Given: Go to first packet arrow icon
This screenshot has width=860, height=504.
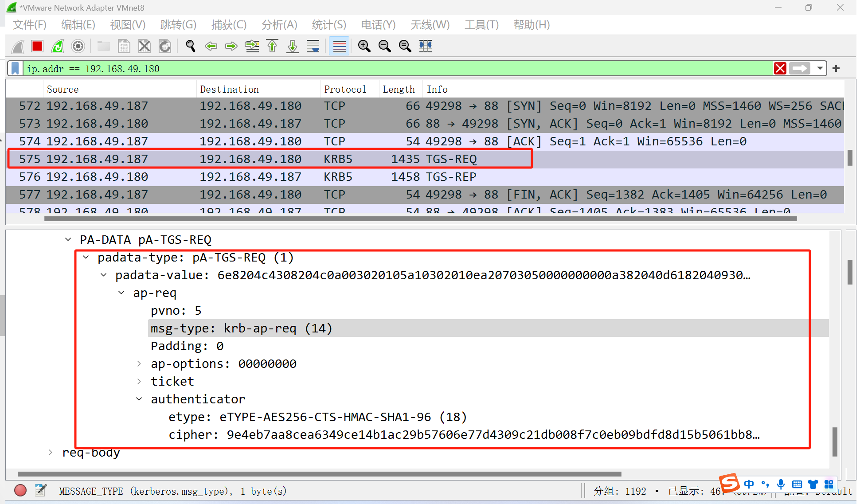Looking at the screenshot, I should [272, 46].
